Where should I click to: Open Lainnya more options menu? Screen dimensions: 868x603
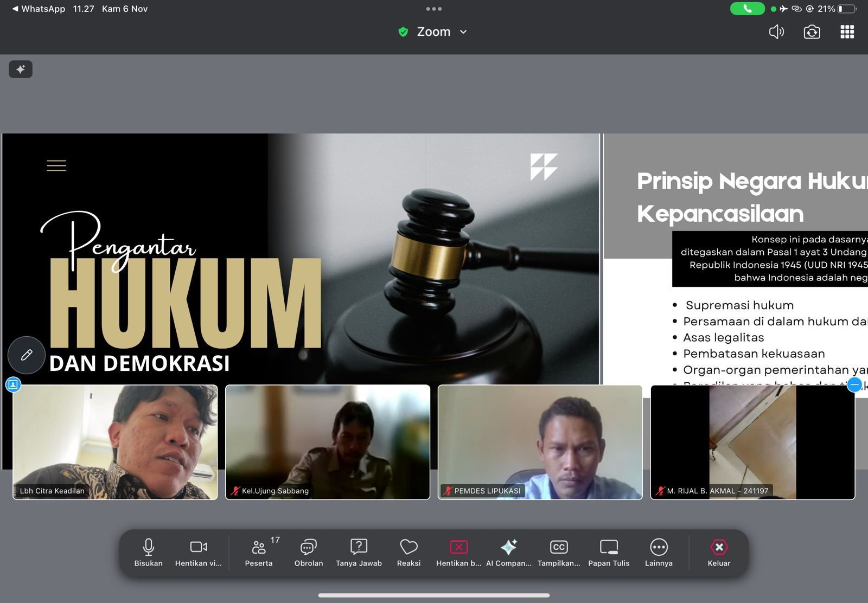tap(659, 552)
